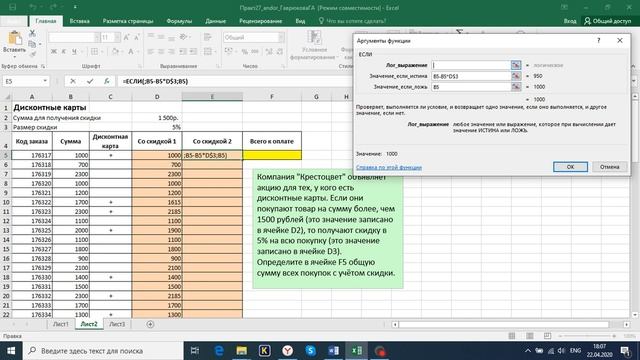Click the align text right icon

(x=172, y=51)
